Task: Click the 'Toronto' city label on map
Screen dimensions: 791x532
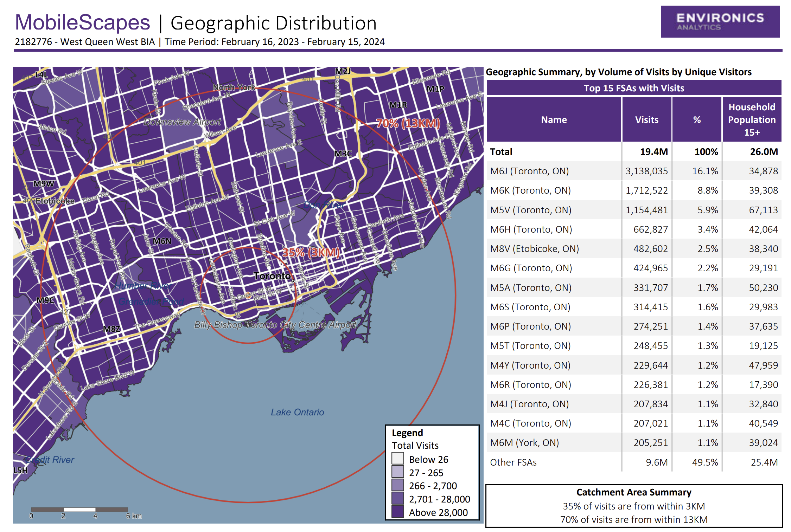Action: (x=272, y=276)
